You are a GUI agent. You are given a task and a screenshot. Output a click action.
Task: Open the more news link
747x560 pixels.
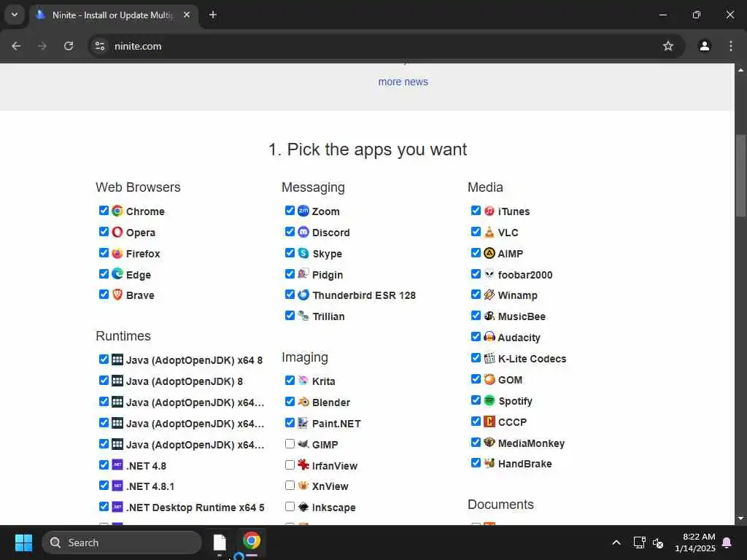(x=403, y=82)
